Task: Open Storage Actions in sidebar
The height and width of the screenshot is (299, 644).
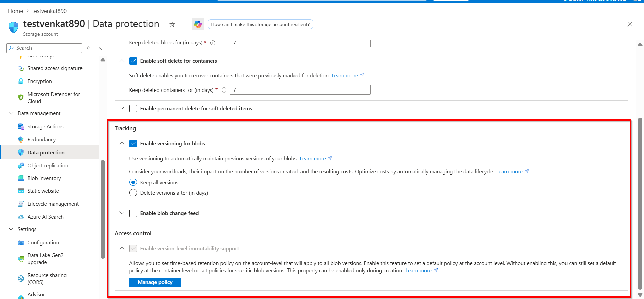Action: pos(41,127)
